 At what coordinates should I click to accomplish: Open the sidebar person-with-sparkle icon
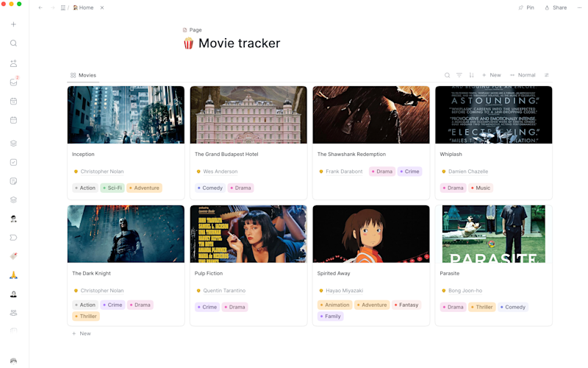[x=13, y=63]
